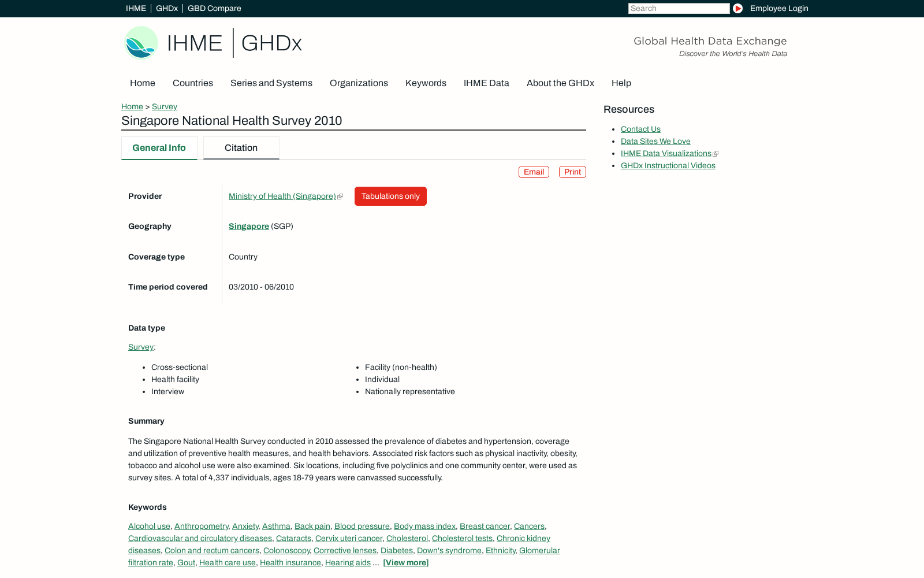This screenshot has height=578, width=924.
Task: Click the Survey data type link
Action: [141, 347]
